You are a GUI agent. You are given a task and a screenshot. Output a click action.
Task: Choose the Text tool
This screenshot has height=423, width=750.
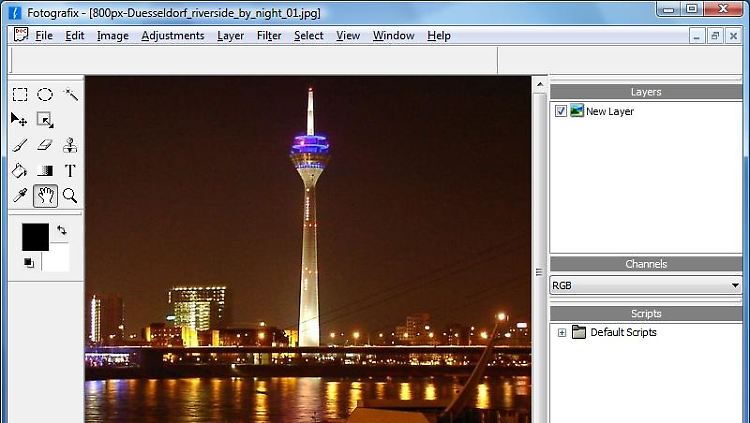70,171
